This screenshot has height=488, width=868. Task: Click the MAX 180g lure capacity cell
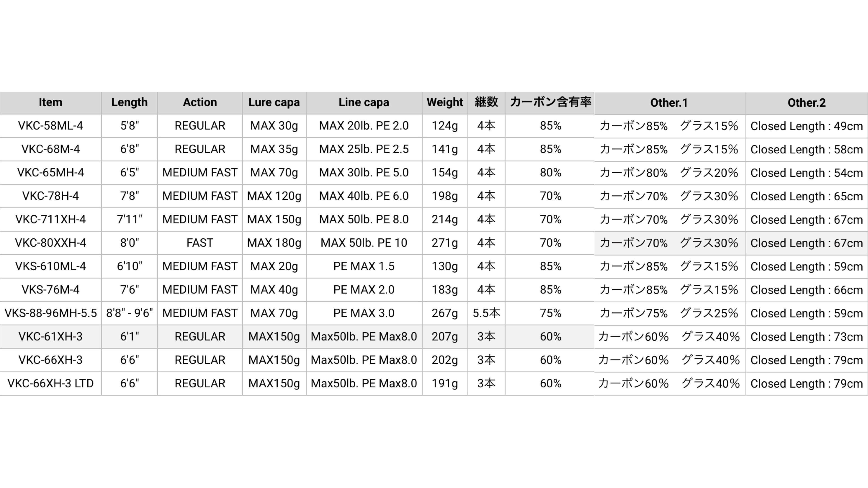coord(274,243)
